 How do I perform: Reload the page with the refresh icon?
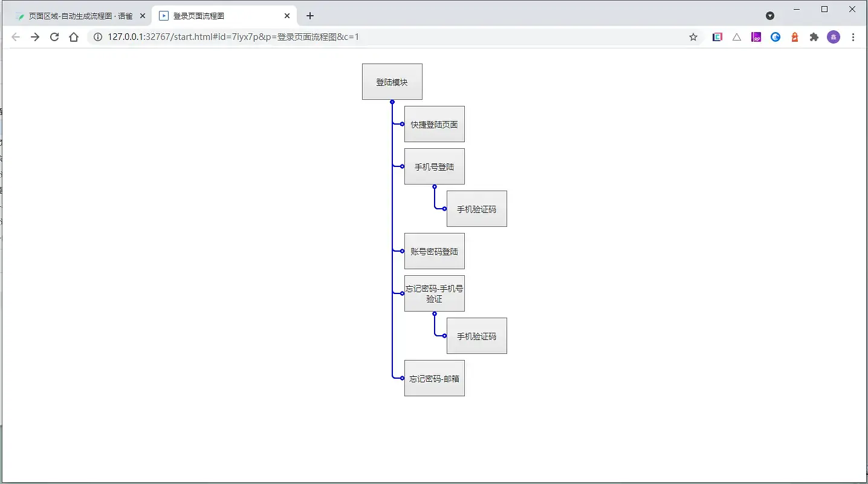coord(54,37)
